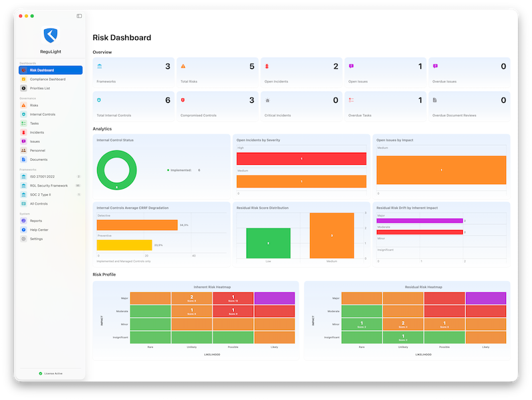This screenshot has width=532, height=400.
Task: Open the Incidents section
Action: 37,132
